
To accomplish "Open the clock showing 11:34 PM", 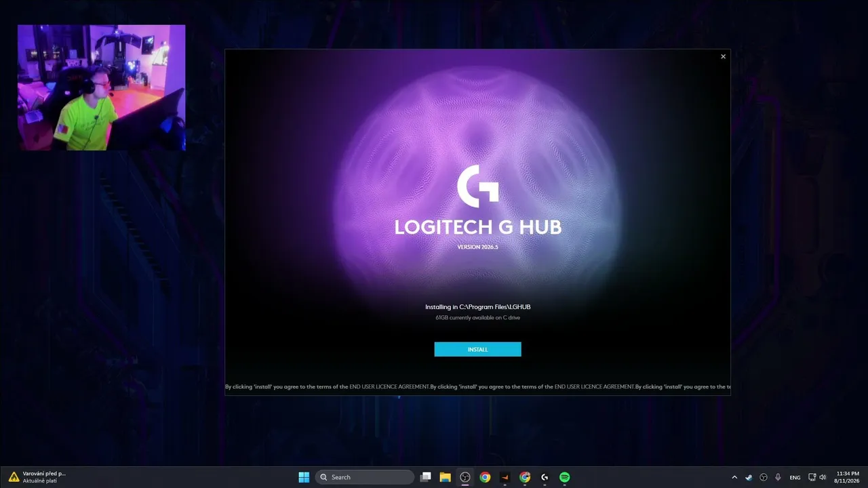I will click(x=848, y=477).
